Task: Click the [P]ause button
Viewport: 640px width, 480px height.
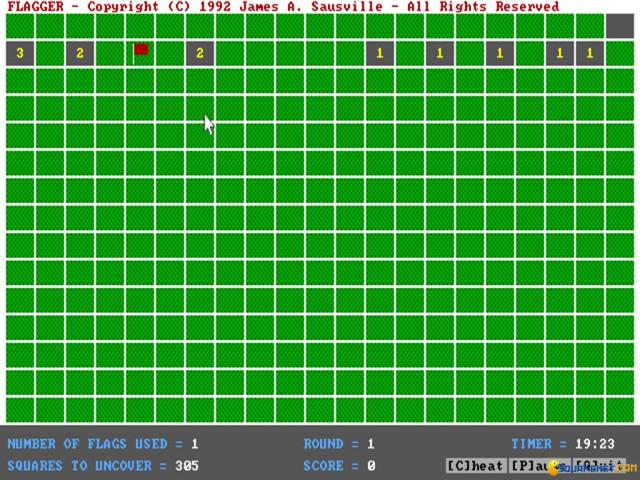Action: [540, 466]
